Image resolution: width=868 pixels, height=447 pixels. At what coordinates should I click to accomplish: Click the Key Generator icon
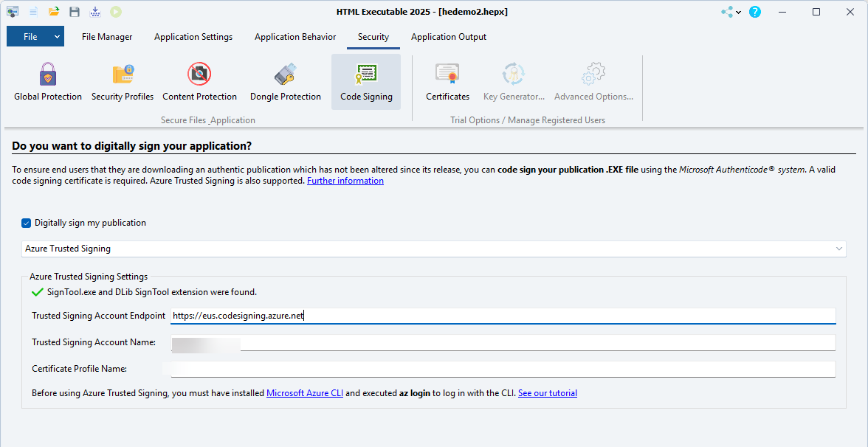point(514,81)
